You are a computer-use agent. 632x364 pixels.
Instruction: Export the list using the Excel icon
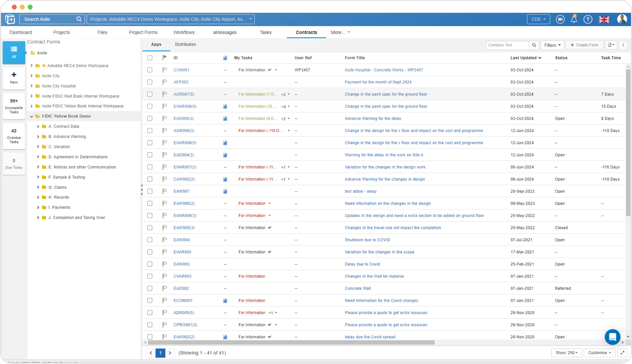coord(611,45)
